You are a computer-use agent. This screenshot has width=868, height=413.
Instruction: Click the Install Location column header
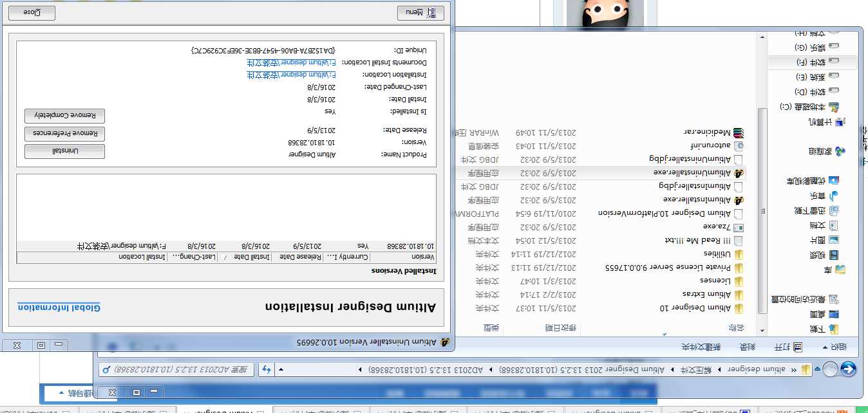coord(142,257)
